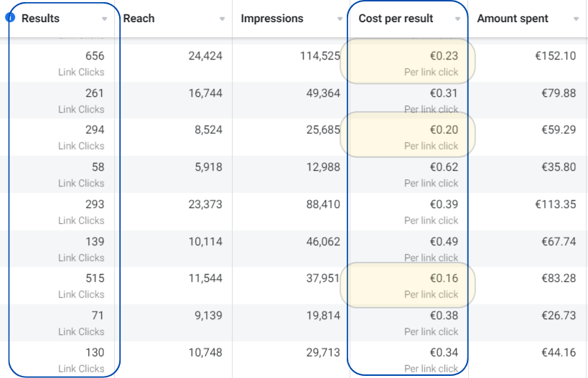Click the Results column header label
Viewport: 588px width, 378px height.
(x=41, y=19)
